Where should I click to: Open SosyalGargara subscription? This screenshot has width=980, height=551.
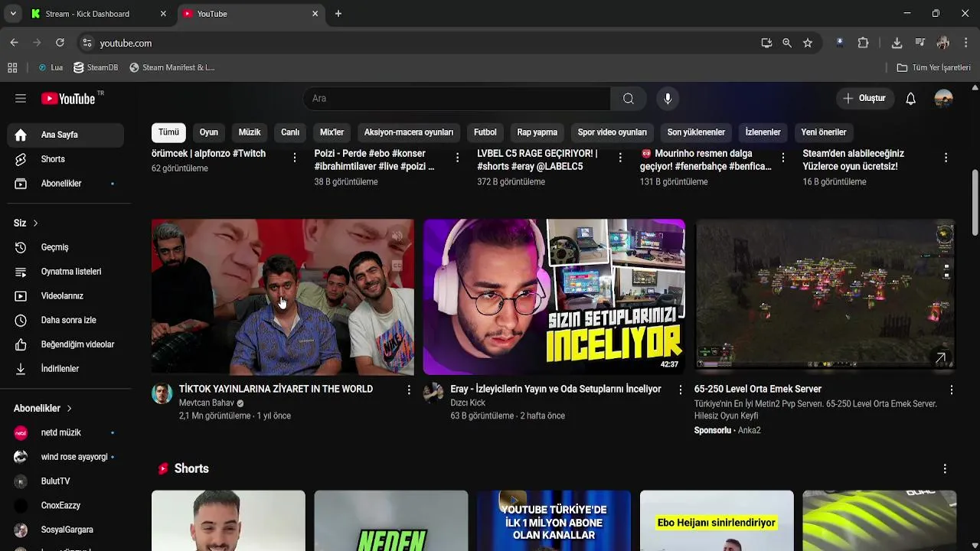[x=66, y=530]
